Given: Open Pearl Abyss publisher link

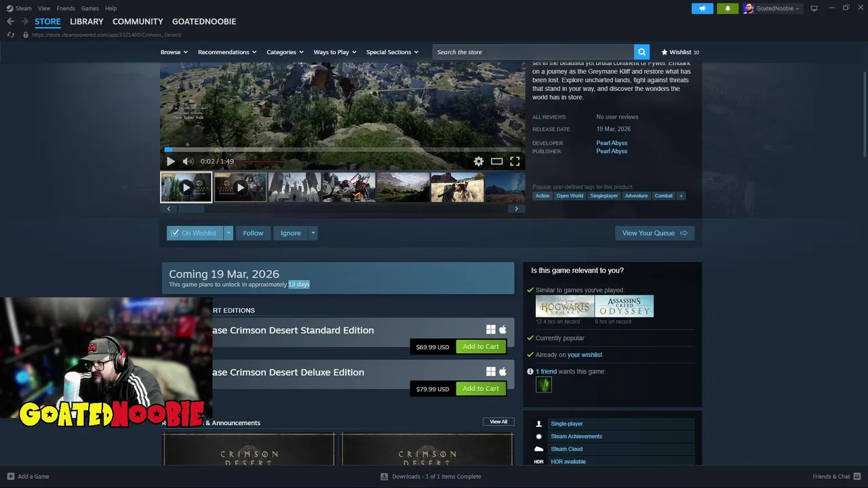Looking at the screenshot, I should [612, 151].
